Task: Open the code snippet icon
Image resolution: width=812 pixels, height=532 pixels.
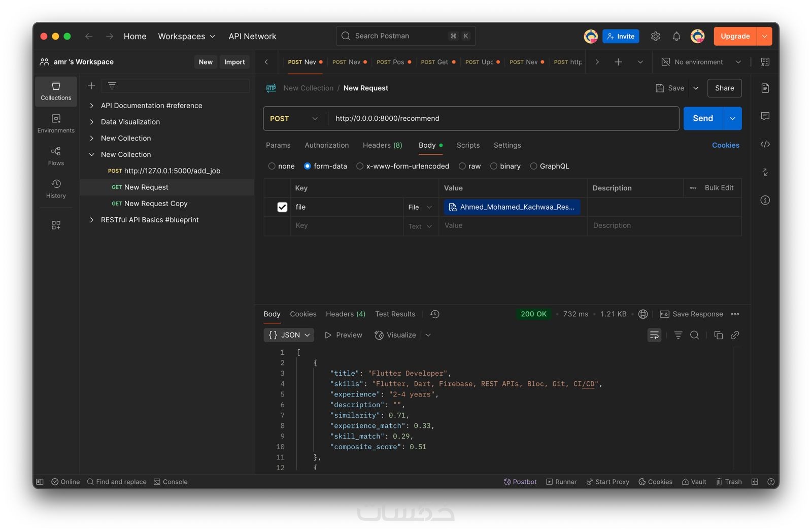Action: [x=765, y=144]
